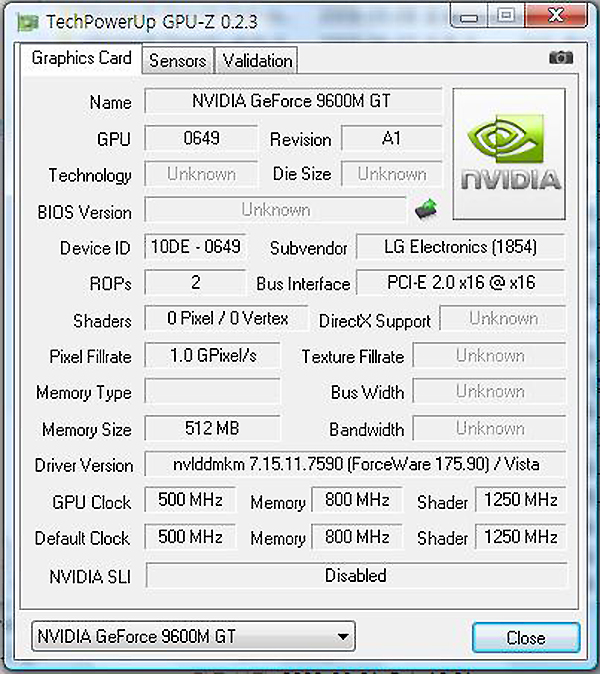Click the Revision field showing A1

pos(392,138)
